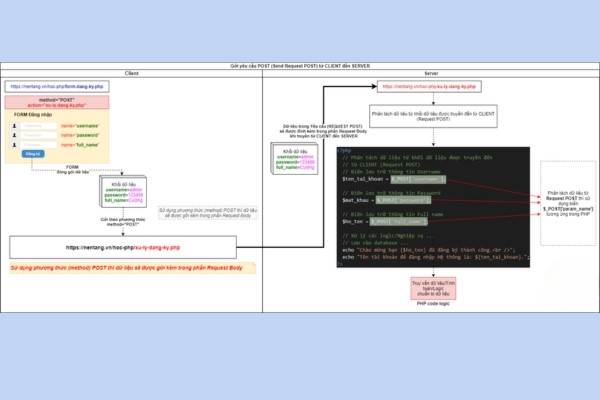Click the pink database query logic box
600x400 pixels.
click(x=433, y=288)
